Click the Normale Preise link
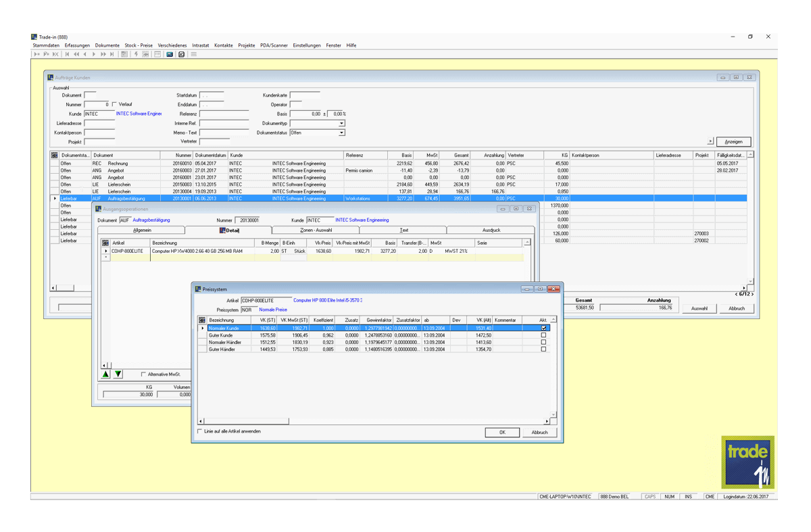The height and width of the screenshot is (532, 811). point(273,310)
